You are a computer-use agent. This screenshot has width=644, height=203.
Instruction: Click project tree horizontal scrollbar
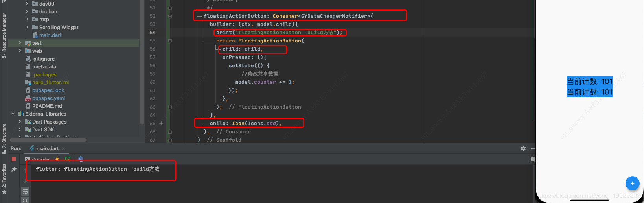point(48,140)
